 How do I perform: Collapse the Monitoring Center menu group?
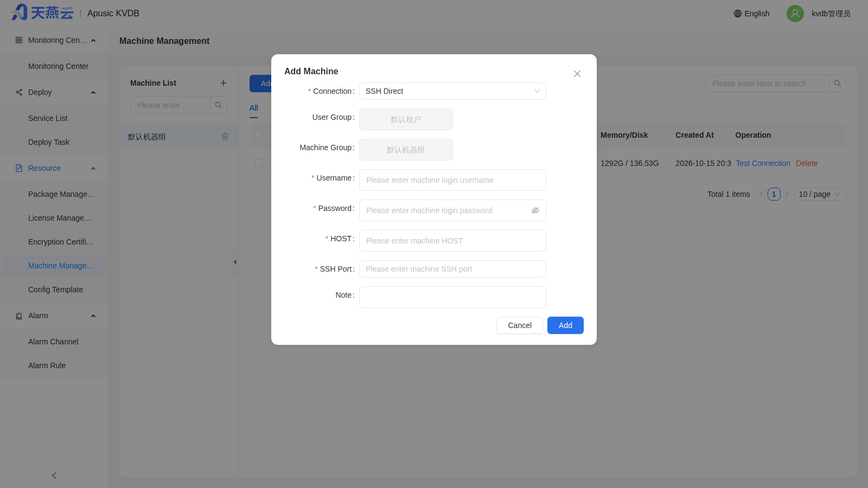(x=54, y=40)
